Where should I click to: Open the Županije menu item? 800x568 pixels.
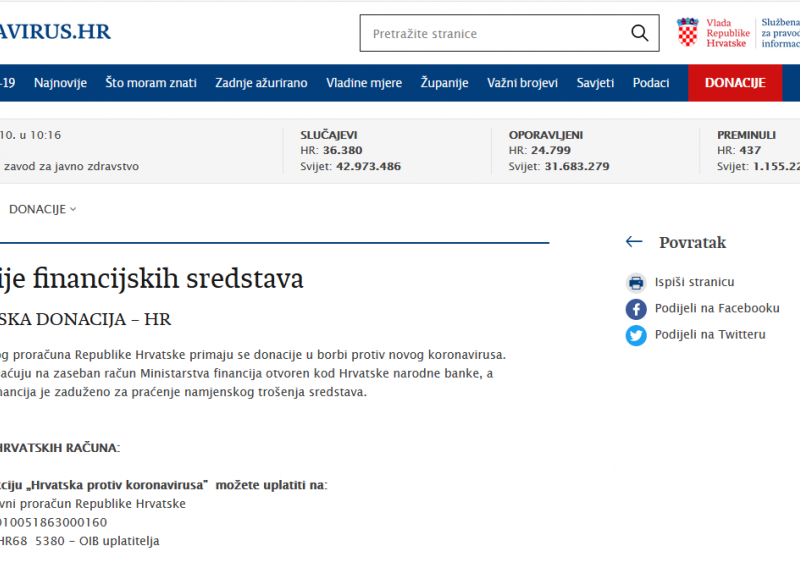click(x=444, y=83)
